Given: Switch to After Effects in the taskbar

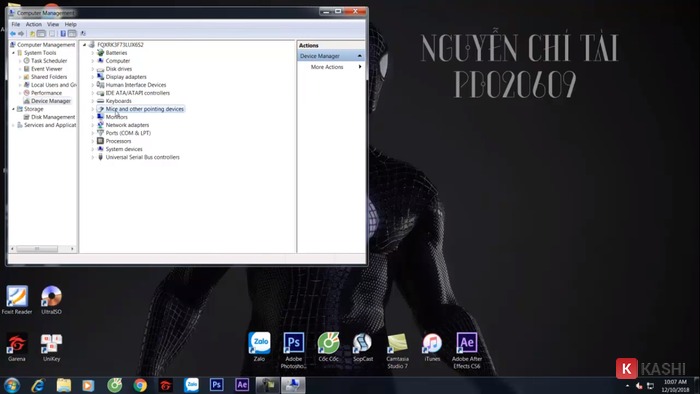Looking at the screenshot, I should coord(242,385).
